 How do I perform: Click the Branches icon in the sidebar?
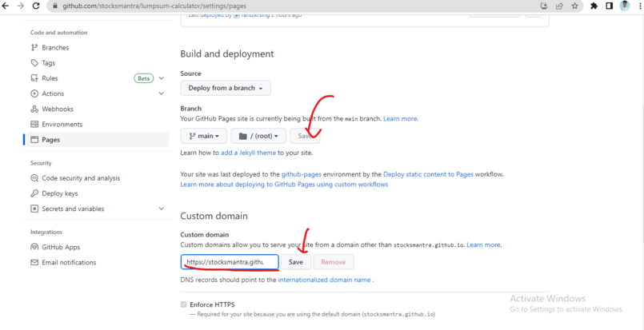(x=34, y=48)
